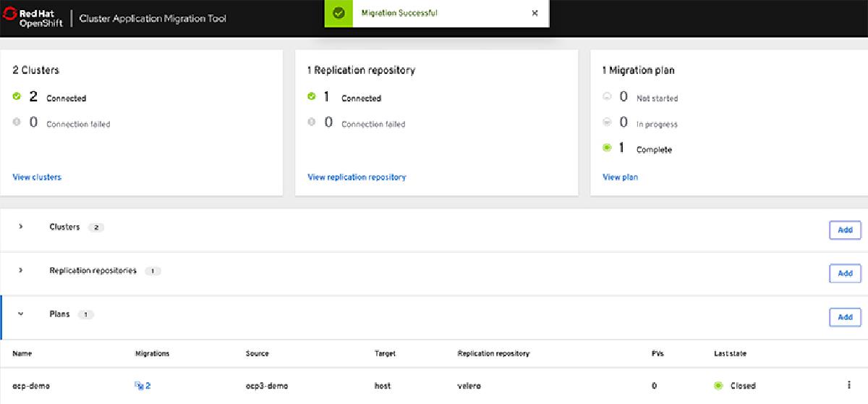868x404 pixels.
Task: Click the PVs value 0 for ocp-demo
Action: [654, 386]
